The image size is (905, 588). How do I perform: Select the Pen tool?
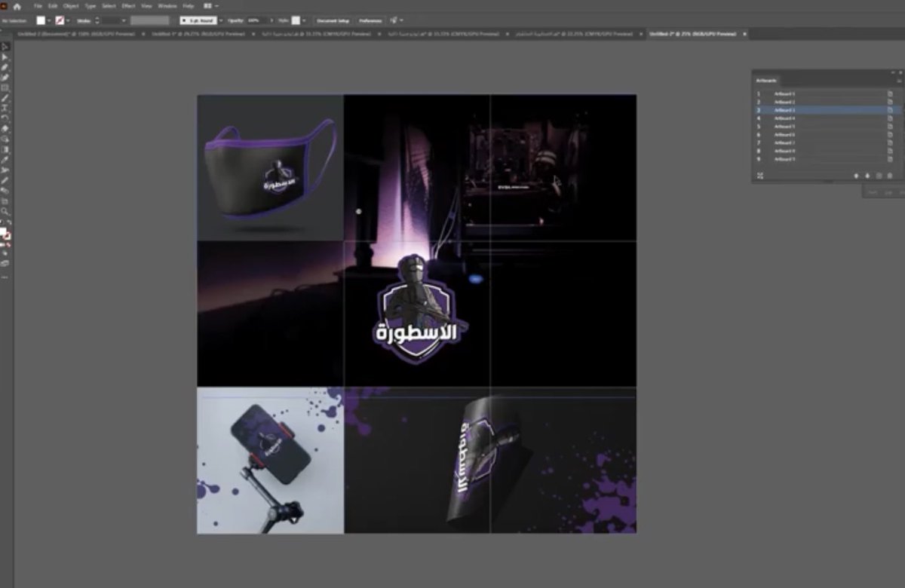point(6,68)
